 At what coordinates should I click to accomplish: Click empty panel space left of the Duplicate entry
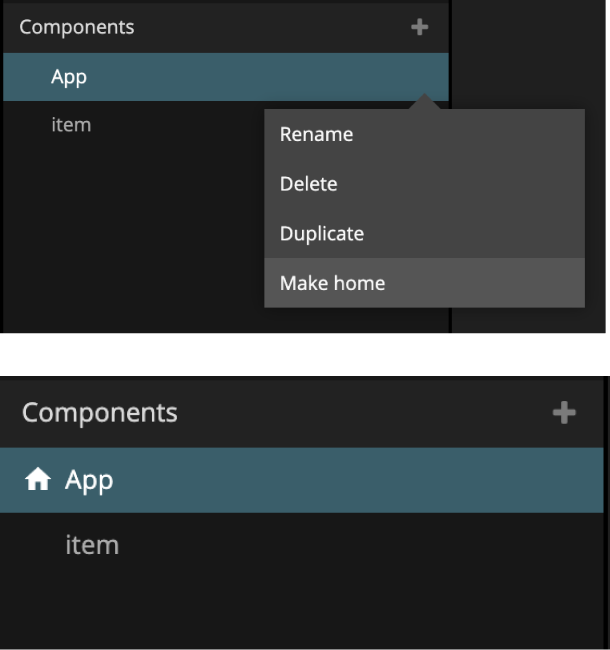click(130, 234)
